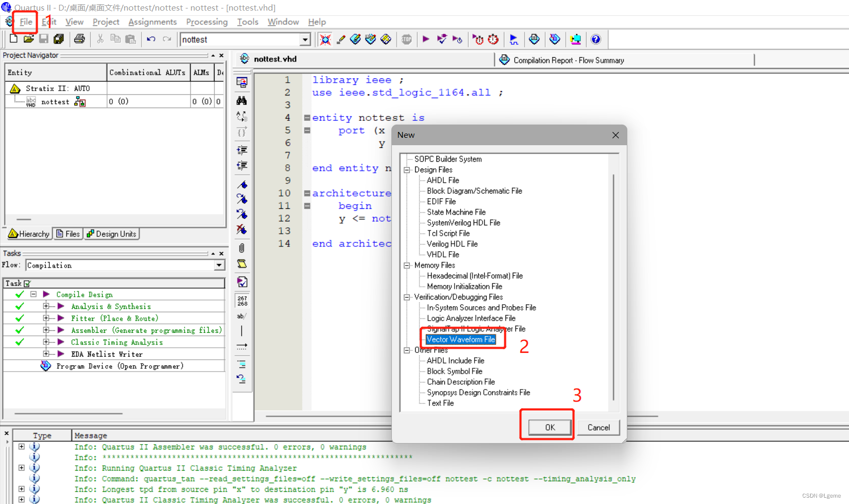Screen dimensions: 849x504
Task: Collapse Verification/Debugging Files node
Action: (407, 297)
